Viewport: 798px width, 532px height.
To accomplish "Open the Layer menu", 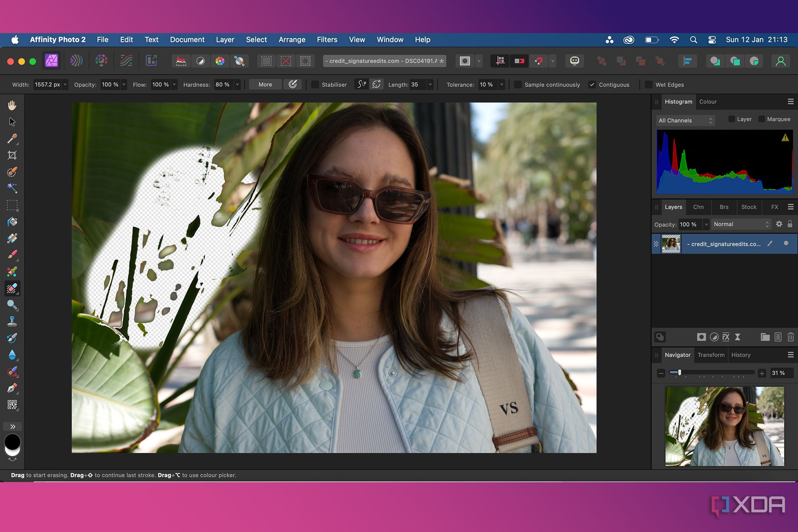I will click(225, 40).
